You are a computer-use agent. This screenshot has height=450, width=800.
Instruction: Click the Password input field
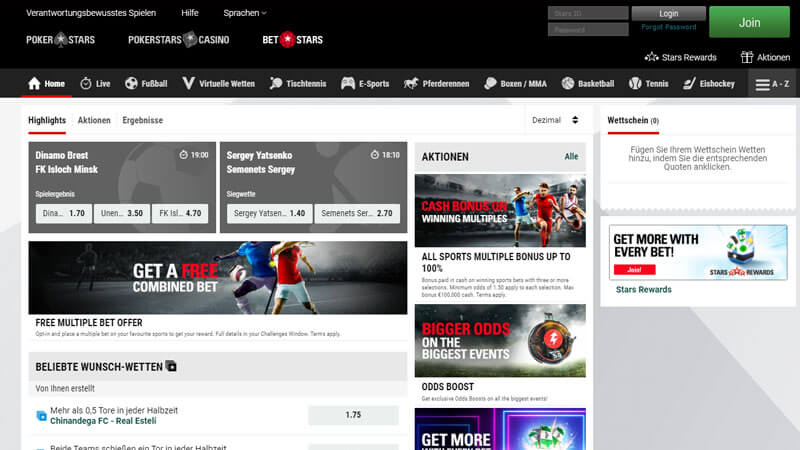tap(588, 30)
